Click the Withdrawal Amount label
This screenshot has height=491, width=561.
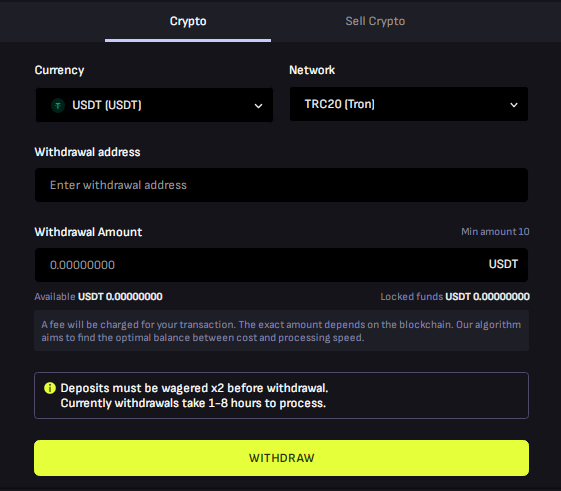[88, 232]
